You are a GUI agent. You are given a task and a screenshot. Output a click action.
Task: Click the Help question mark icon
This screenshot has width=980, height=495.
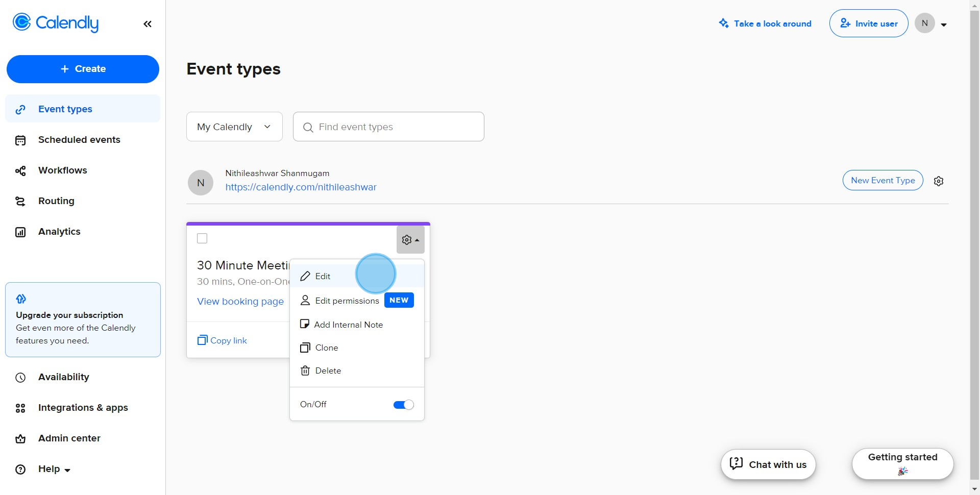[x=20, y=469]
